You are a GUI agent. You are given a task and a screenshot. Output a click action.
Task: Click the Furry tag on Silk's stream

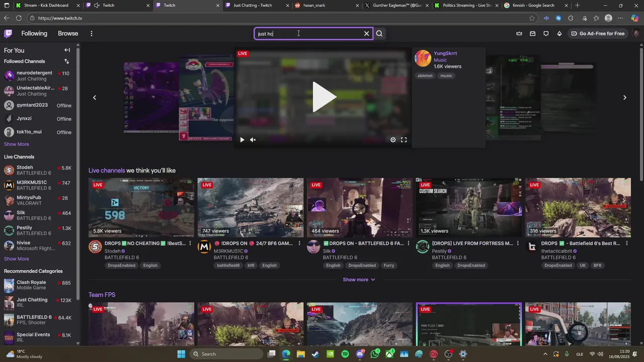click(389, 265)
